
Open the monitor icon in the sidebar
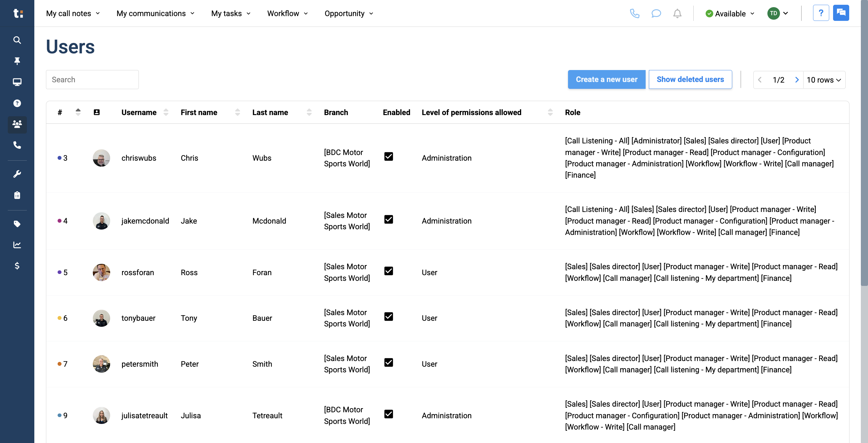click(17, 82)
